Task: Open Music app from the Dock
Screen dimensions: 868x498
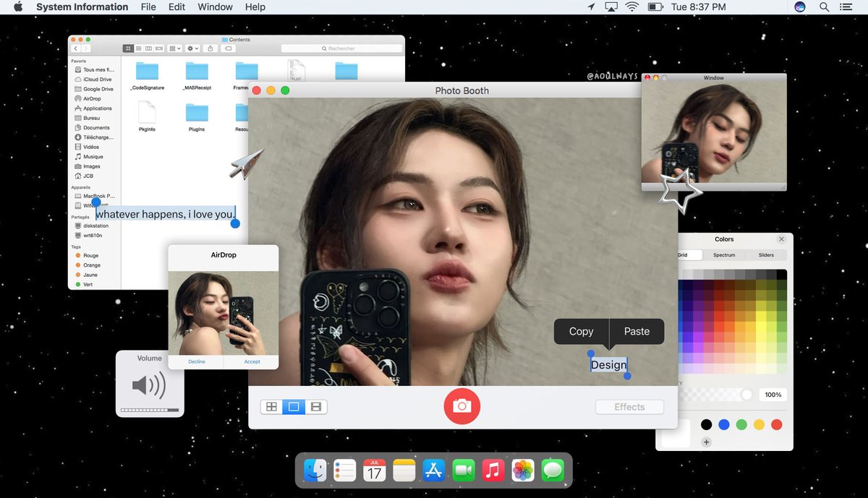Action: pos(493,471)
